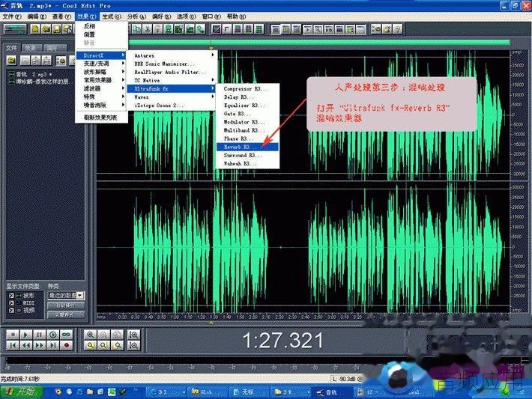
Task: Expand the TC Native submenu
Action: point(171,80)
